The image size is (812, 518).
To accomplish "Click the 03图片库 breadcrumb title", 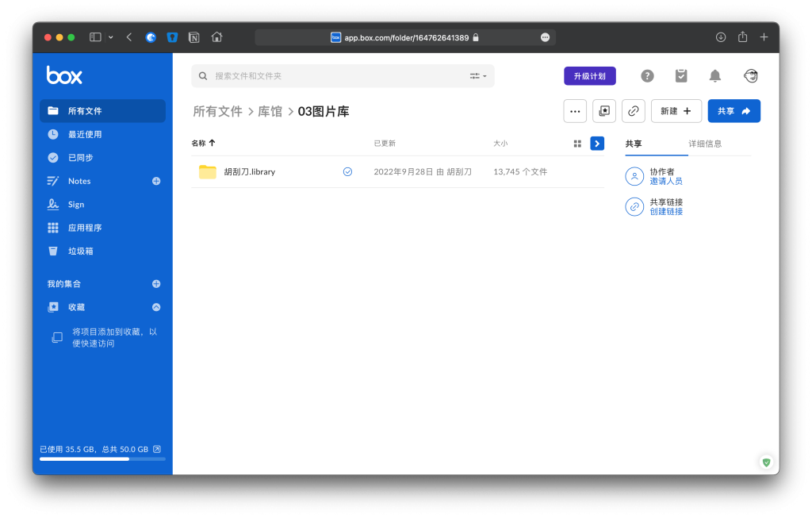I will coord(324,111).
